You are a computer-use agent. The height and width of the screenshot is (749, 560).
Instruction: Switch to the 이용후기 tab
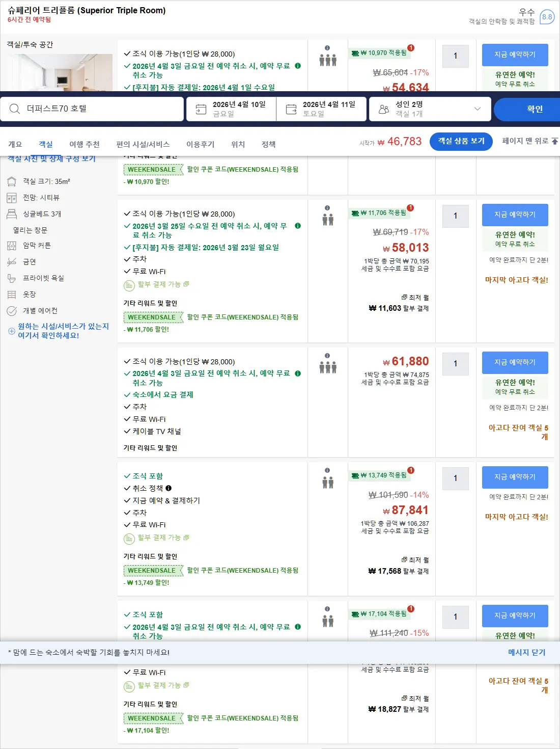point(200,144)
